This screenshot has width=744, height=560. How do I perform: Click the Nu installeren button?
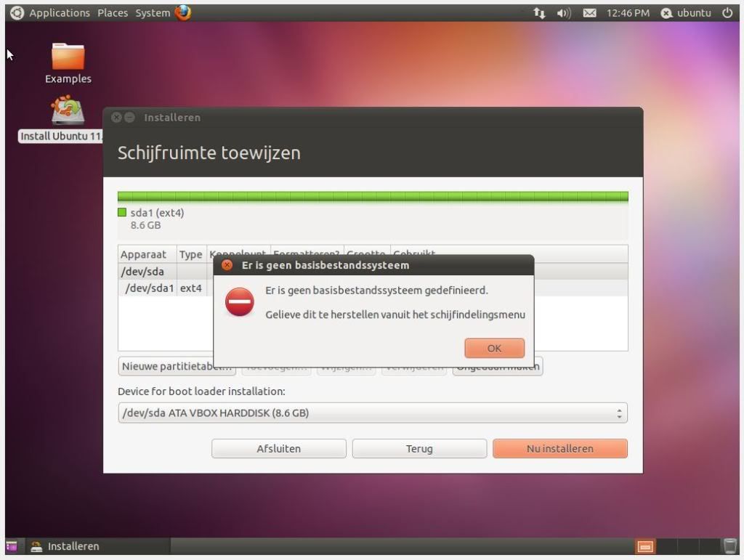(559, 449)
